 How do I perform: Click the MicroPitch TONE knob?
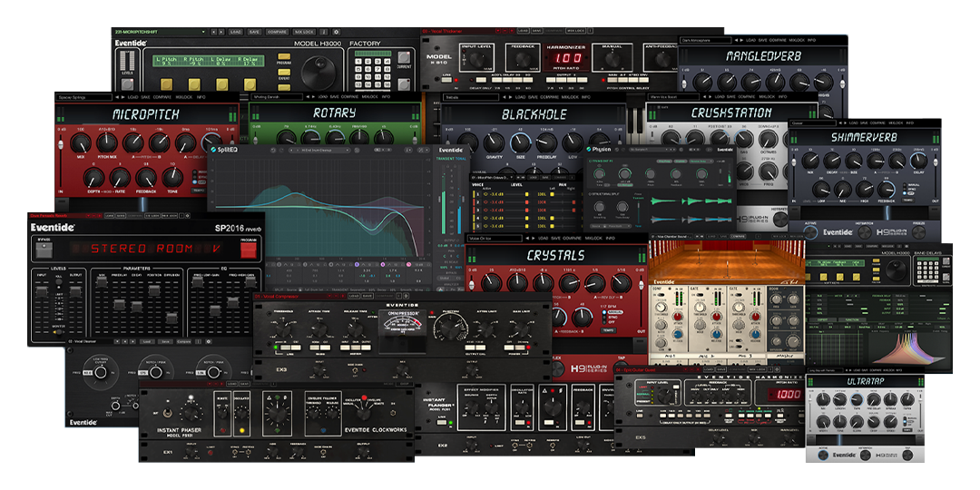pos(172,177)
